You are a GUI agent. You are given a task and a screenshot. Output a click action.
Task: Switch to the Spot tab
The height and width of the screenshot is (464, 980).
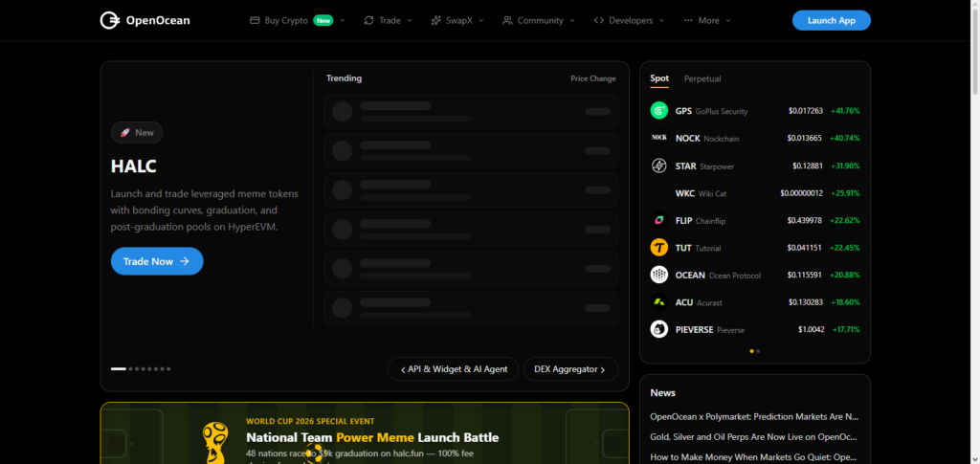tap(659, 78)
